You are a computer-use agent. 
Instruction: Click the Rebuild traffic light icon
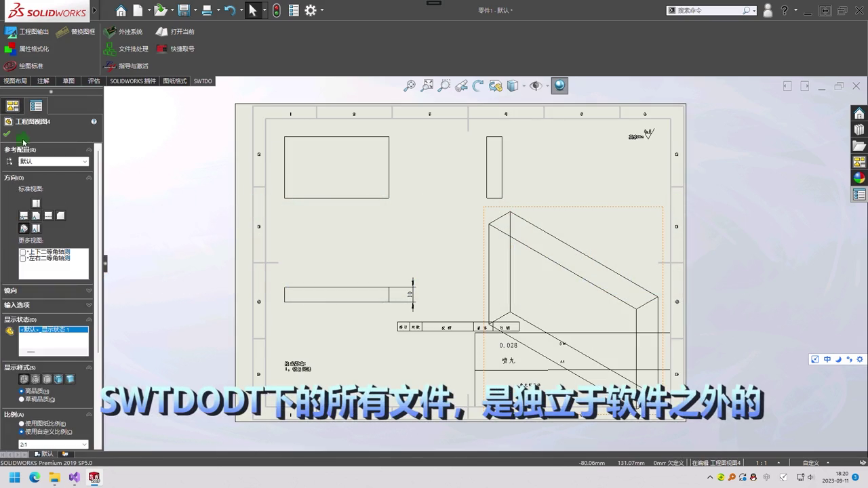pyautogui.click(x=276, y=10)
